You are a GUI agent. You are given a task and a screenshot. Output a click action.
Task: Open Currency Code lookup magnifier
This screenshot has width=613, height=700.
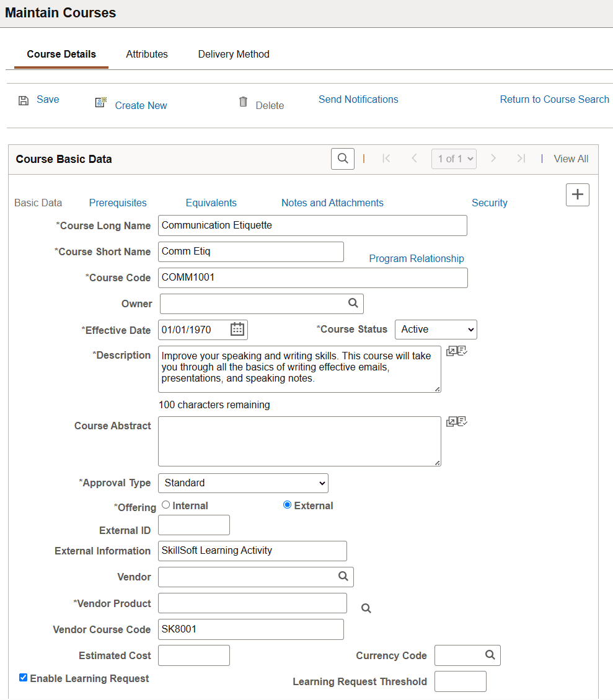click(x=490, y=655)
